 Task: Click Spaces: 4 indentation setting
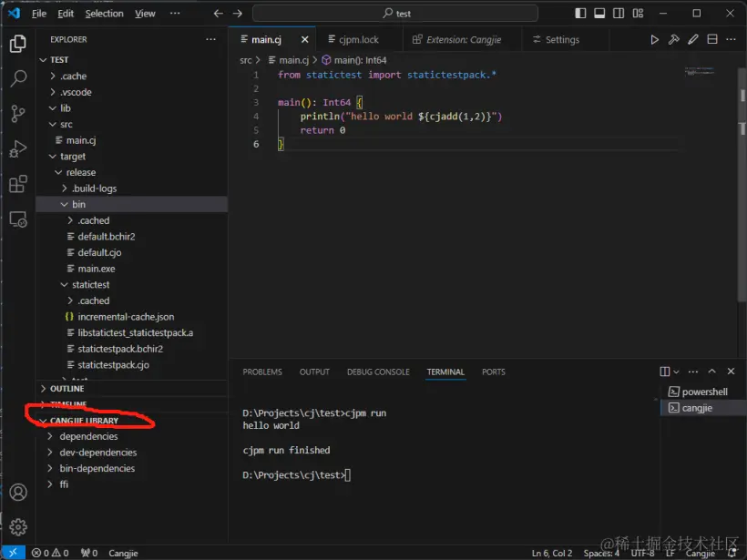[600, 553]
